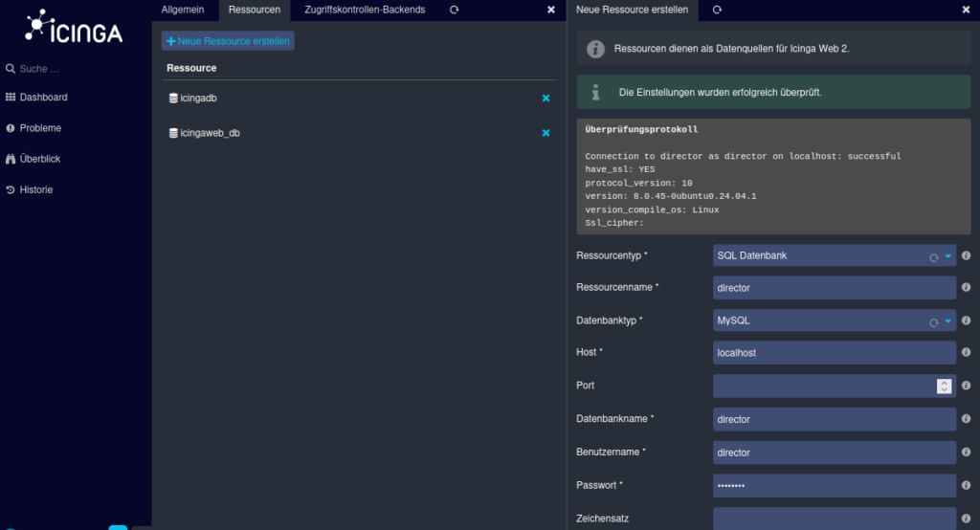
Task: Click the Probleme exclamation icon
Action: tap(10, 128)
